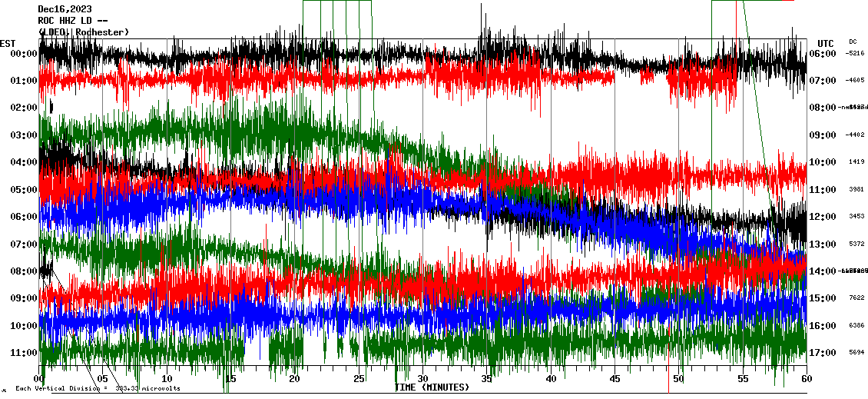Click the 17:00 UTC row label
This screenshot has width=868, height=399.
(823, 353)
